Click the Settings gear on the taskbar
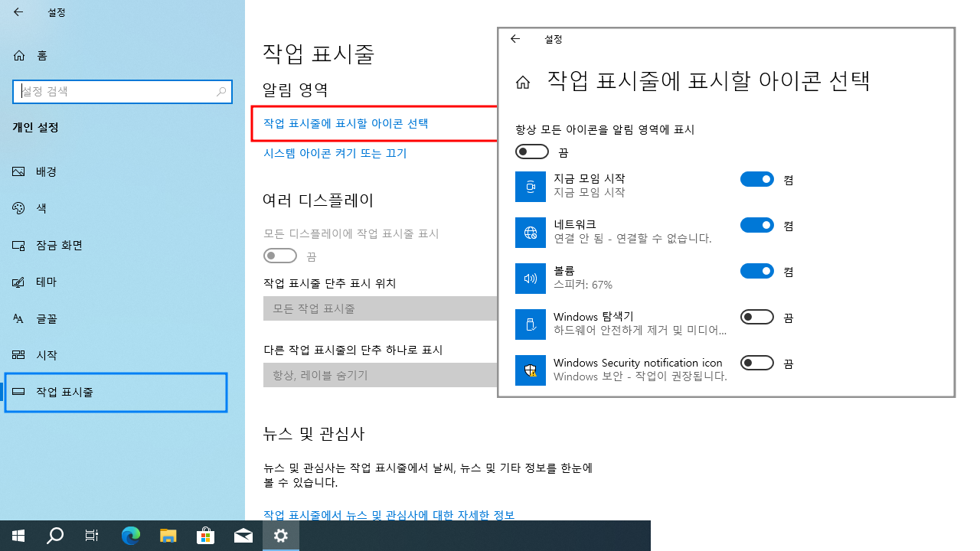 [281, 536]
